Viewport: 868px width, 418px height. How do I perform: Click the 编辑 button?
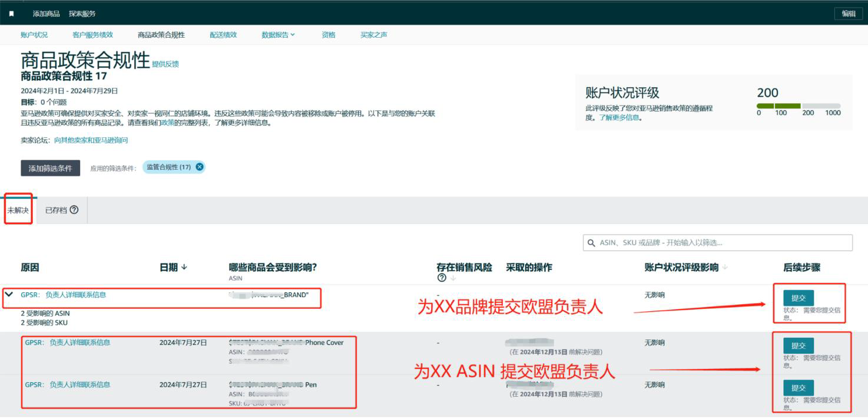849,14
